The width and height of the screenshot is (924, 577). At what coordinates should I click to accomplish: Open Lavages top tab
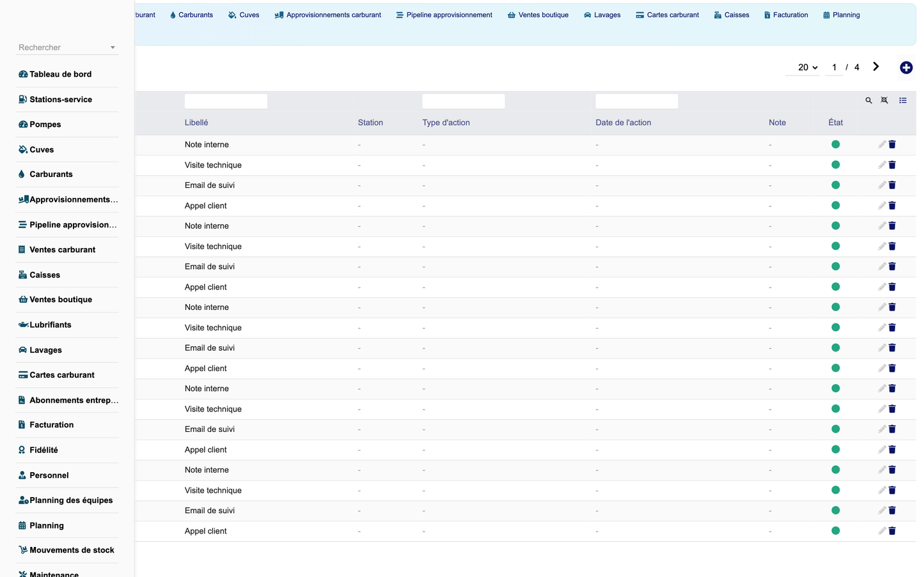602,15
